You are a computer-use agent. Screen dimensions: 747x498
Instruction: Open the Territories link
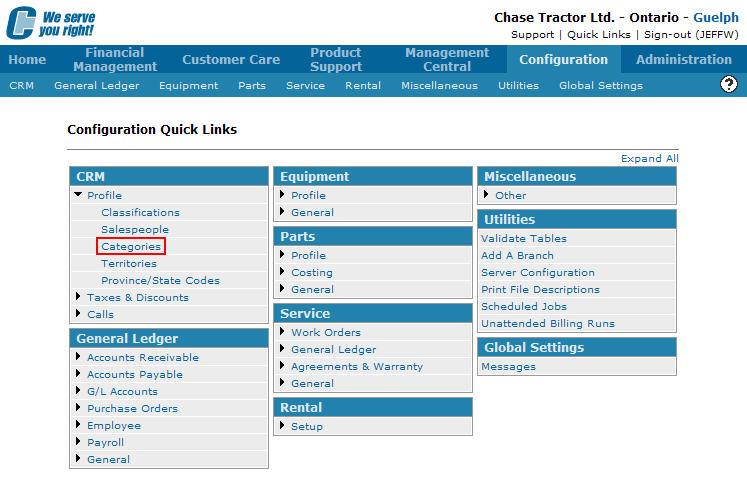[129, 264]
